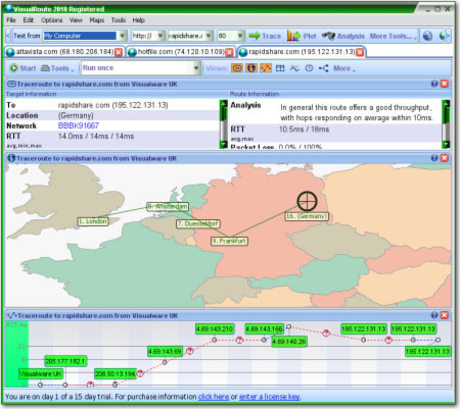Open the Options menu
460x409 pixels.
52,20
